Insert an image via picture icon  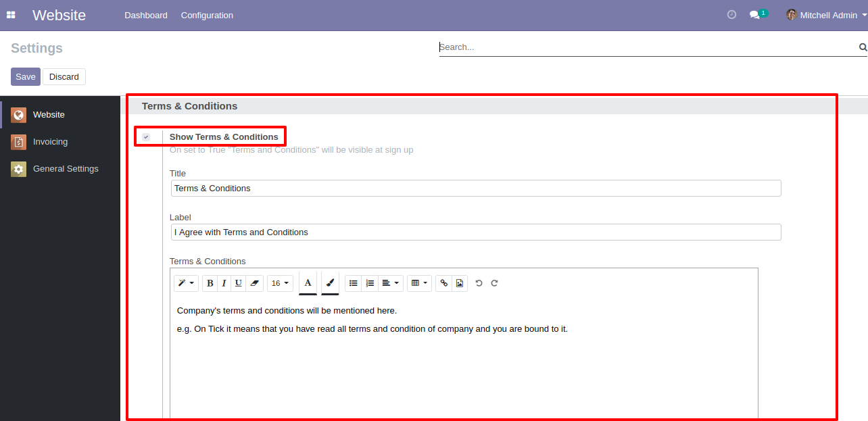point(460,283)
